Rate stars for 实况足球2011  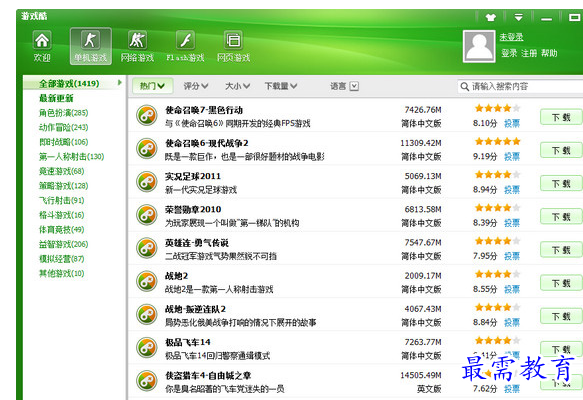click(497, 174)
